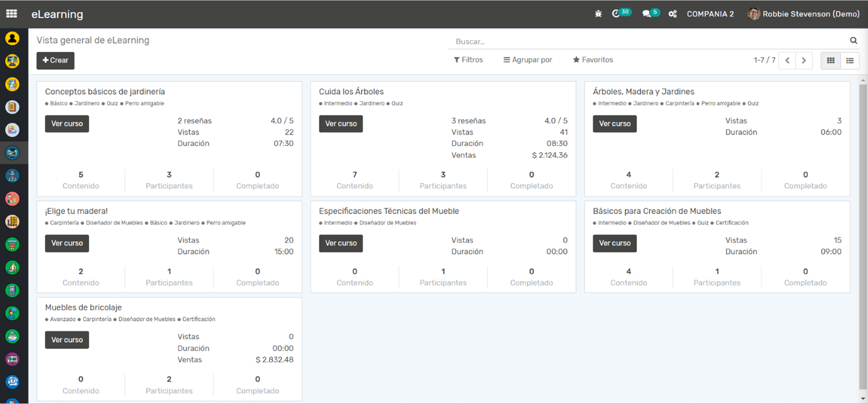Expand the Agrupar por dropdown
Viewport: 868px width, 404px height.
pos(527,60)
